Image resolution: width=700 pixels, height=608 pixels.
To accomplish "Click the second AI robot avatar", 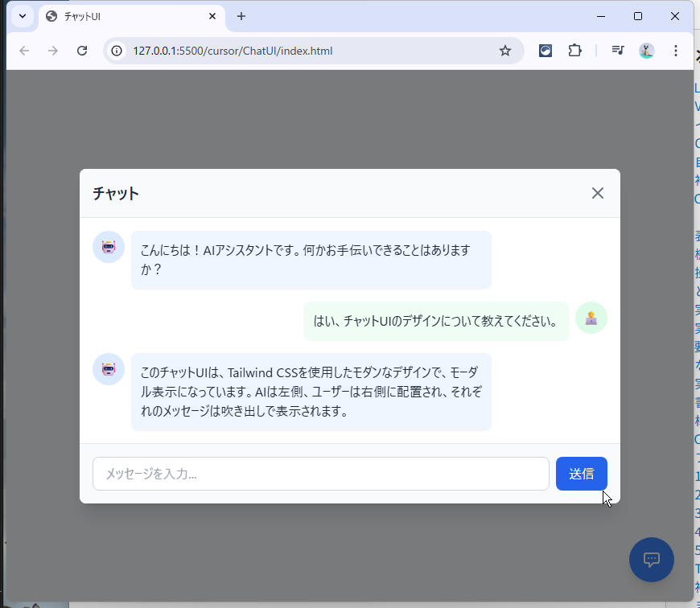I will click(x=109, y=369).
